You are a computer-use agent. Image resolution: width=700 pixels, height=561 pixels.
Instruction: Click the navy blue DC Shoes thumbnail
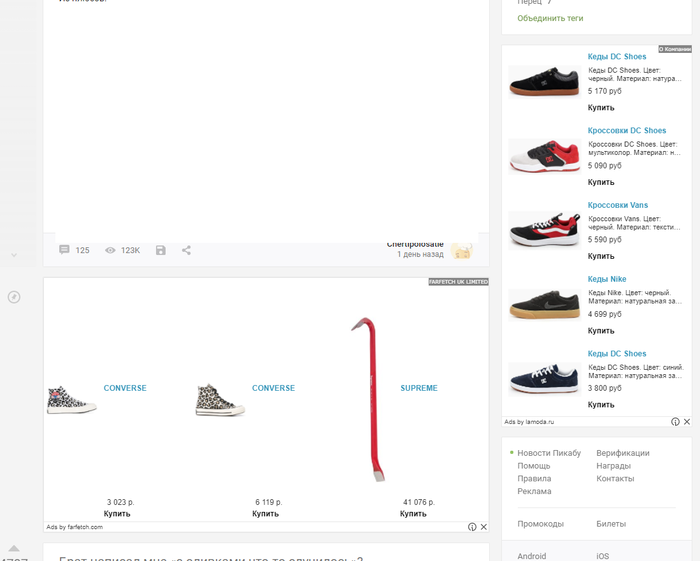(545, 378)
